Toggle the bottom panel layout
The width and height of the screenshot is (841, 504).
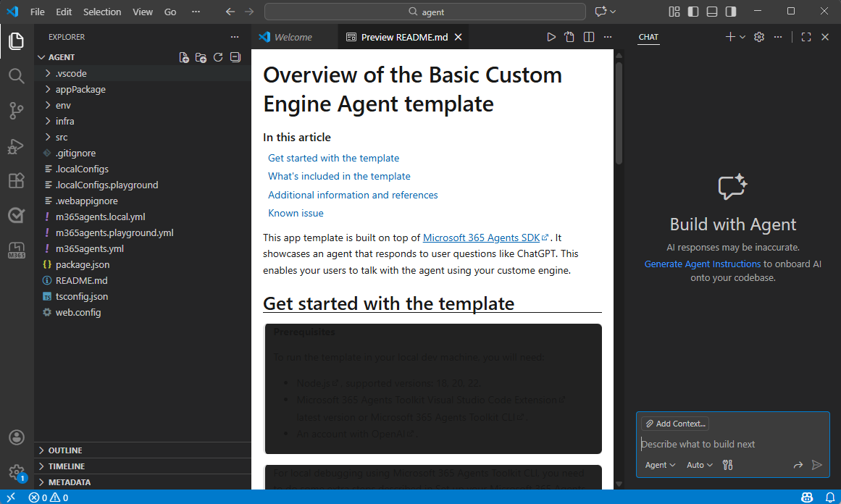click(712, 12)
